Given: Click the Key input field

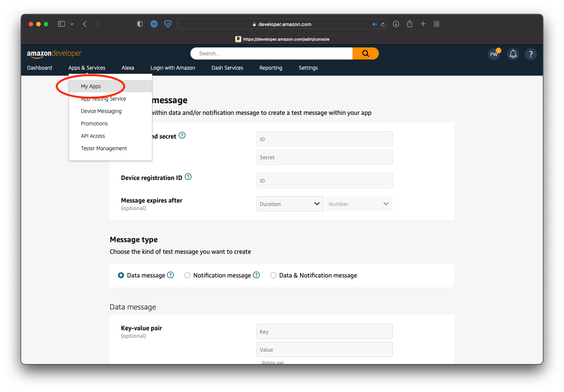Looking at the screenshot, I should pos(325,331).
